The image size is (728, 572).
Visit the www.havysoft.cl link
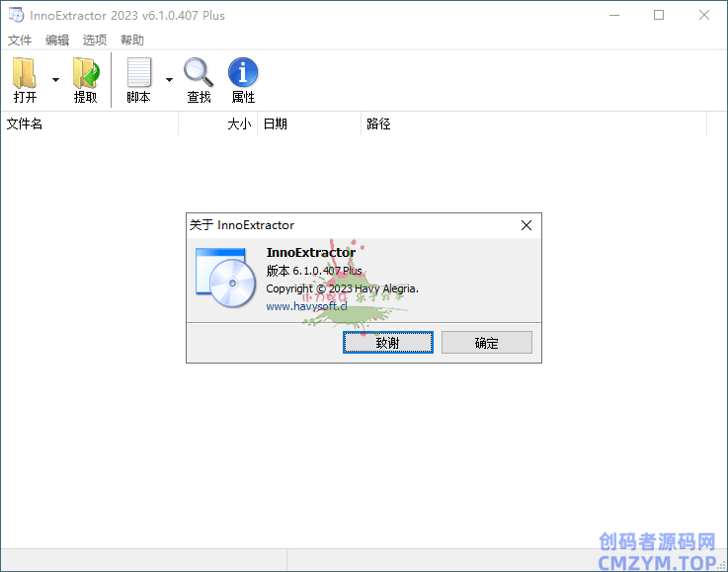pos(306,306)
